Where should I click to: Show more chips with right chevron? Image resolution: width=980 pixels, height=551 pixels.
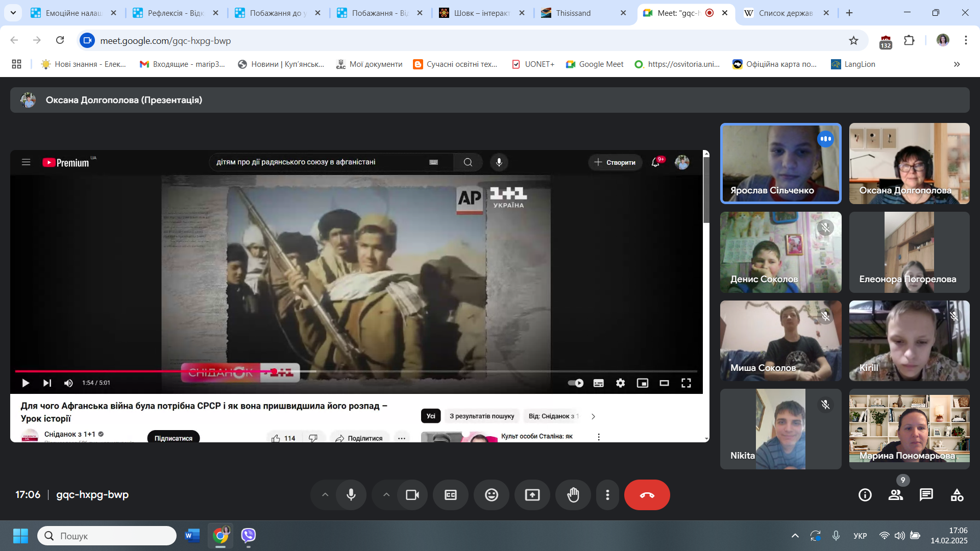pyautogui.click(x=593, y=416)
